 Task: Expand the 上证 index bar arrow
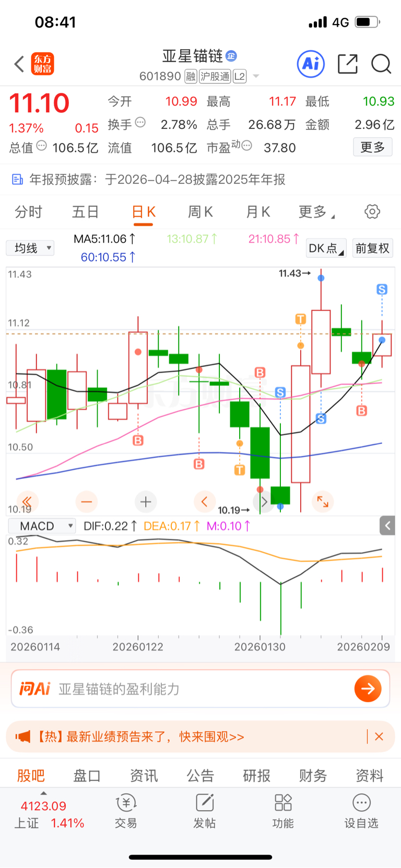[43, 793]
